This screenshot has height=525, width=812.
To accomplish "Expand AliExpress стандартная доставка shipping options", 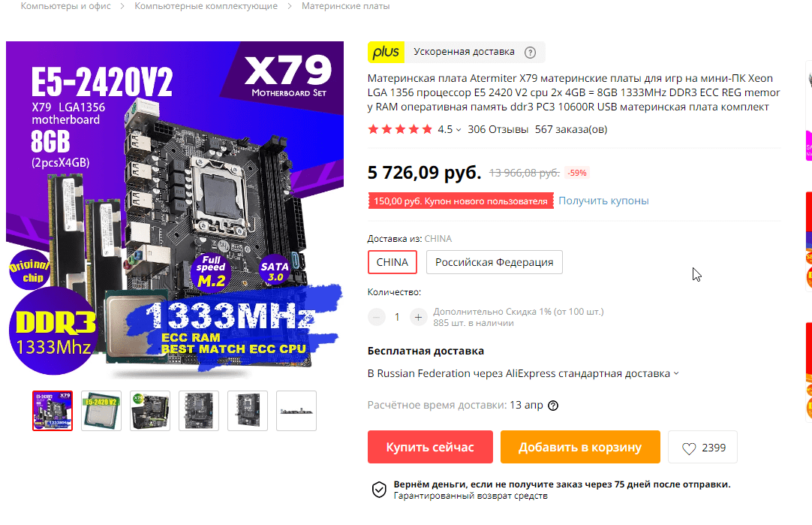I will tap(675, 374).
